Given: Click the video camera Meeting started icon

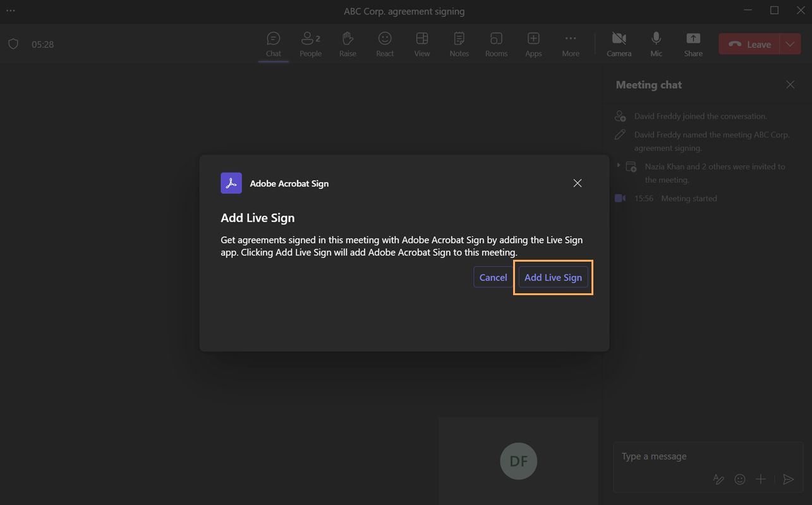Looking at the screenshot, I should (x=621, y=198).
